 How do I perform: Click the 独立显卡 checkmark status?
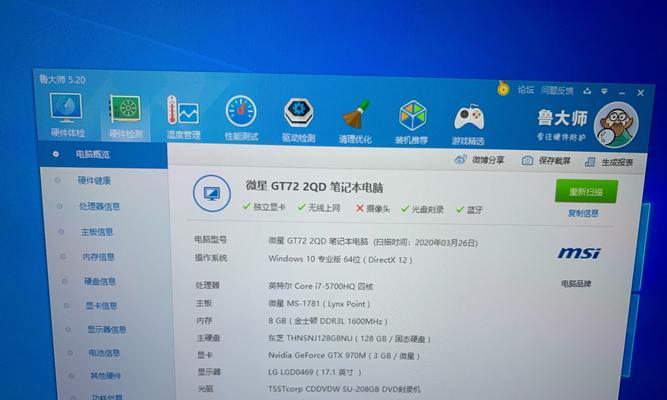pyautogui.click(x=264, y=207)
